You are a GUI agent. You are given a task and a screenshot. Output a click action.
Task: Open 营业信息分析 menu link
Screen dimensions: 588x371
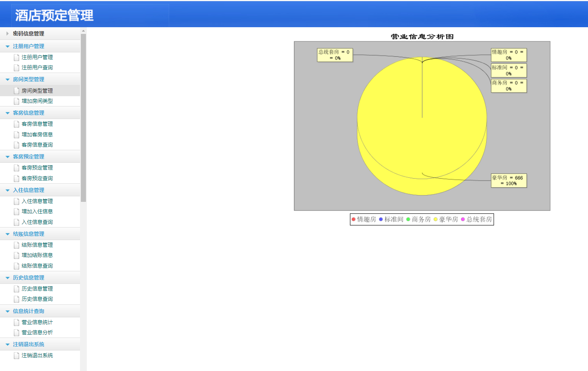pos(37,333)
